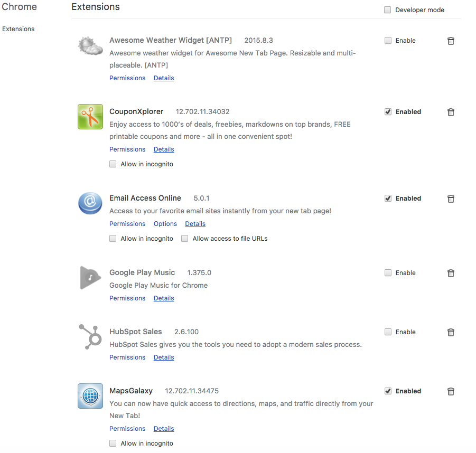Disable the CouponXplorer extension
Screen dimensions: 476x453
388,112
